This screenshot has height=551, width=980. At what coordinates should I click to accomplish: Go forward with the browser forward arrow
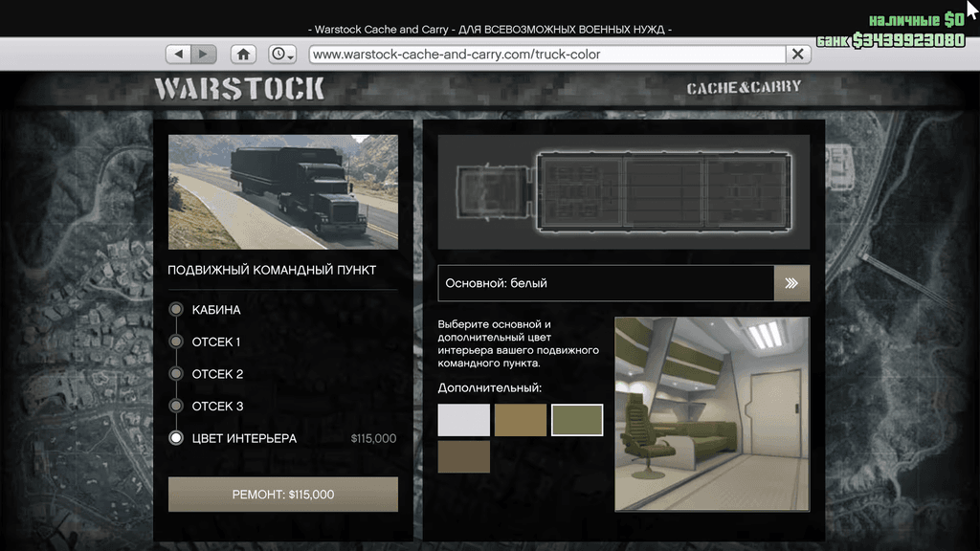(204, 54)
